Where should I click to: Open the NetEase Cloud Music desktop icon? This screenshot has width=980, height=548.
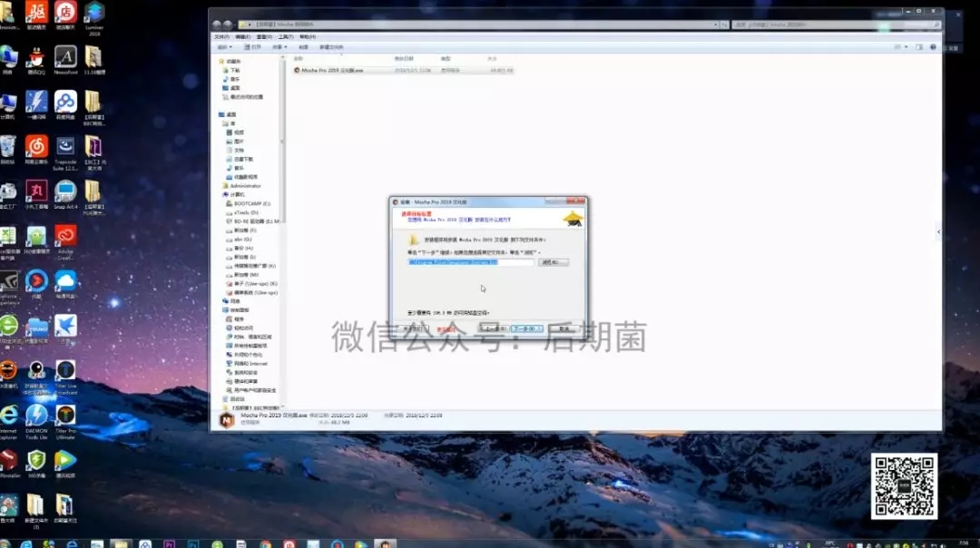pyautogui.click(x=36, y=145)
